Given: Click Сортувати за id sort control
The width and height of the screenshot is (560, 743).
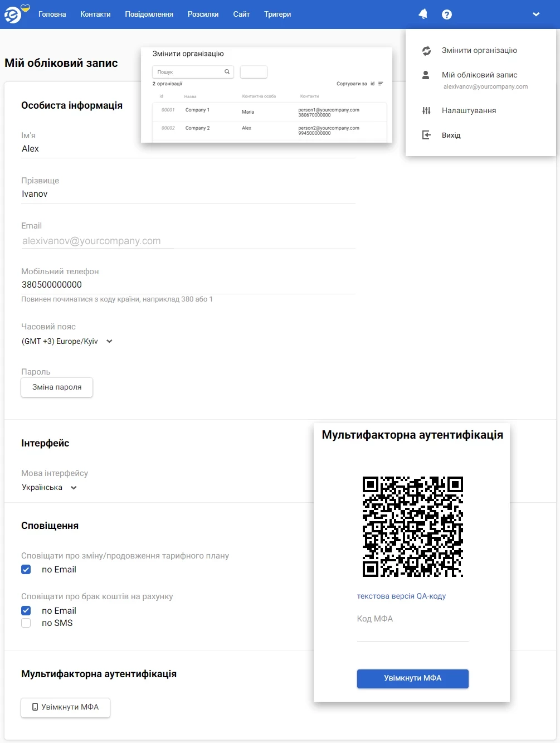Looking at the screenshot, I should (360, 84).
